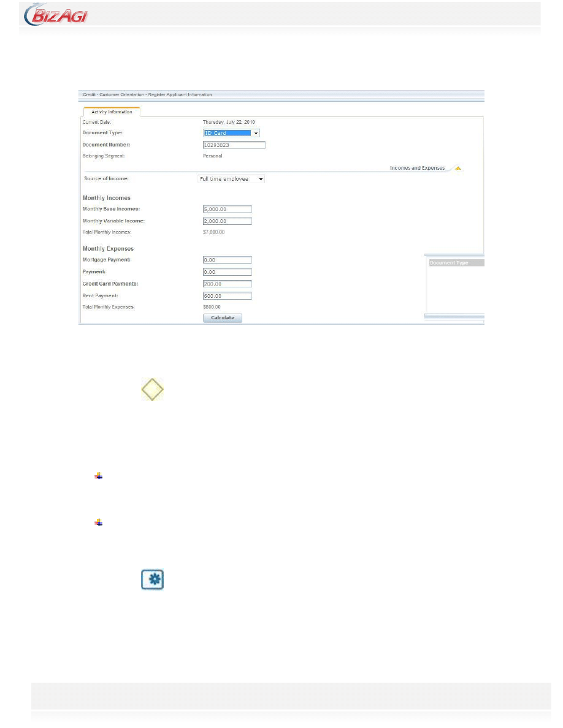Select the Rent Payment field
This screenshot has height=728, width=563.
[227, 296]
